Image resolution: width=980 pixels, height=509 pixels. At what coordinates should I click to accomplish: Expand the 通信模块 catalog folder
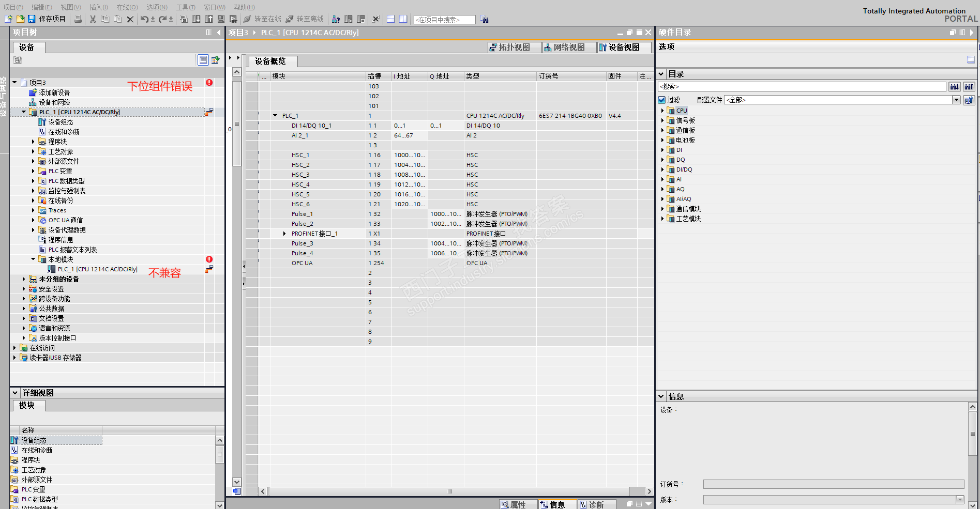(662, 209)
